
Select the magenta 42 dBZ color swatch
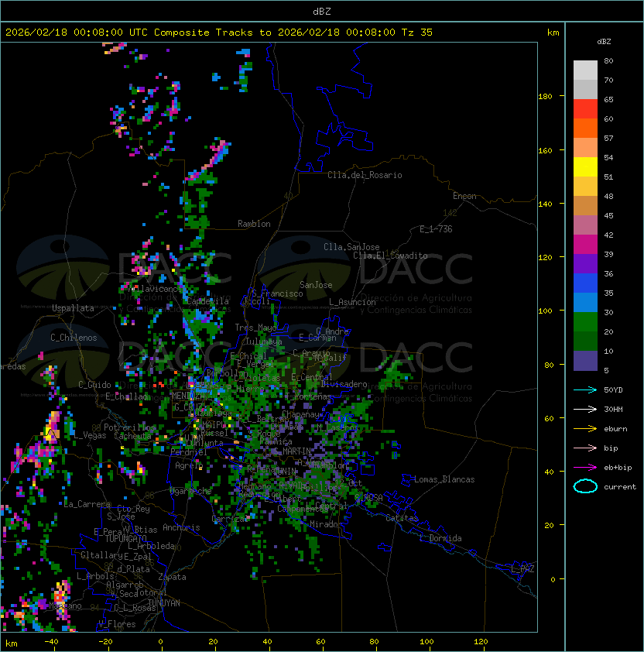(585, 244)
